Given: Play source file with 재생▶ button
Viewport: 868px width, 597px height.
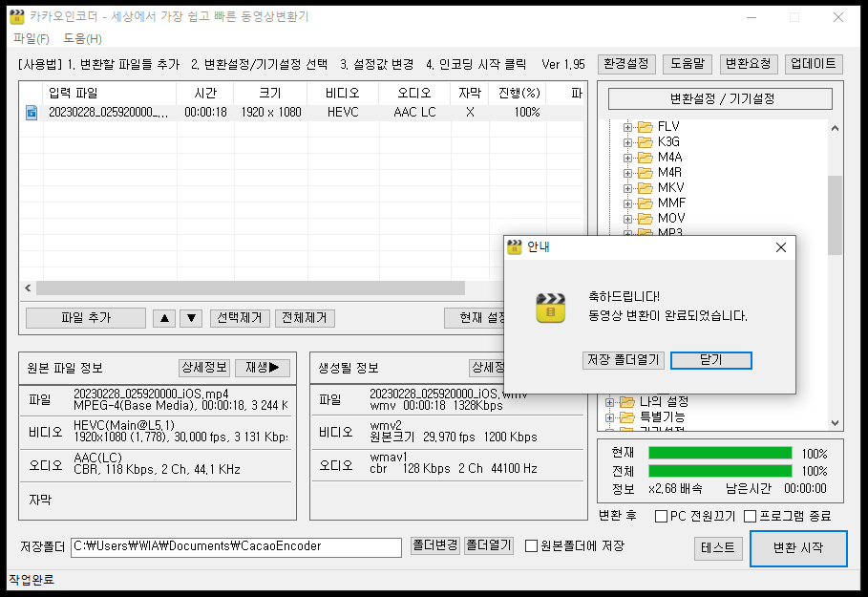Looking at the screenshot, I should point(263,368).
